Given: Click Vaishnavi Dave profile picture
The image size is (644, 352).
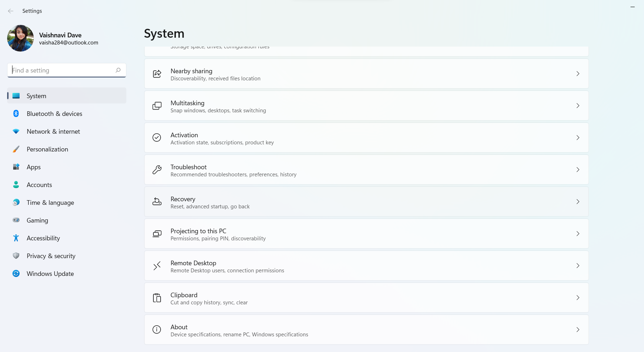Looking at the screenshot, I should click(20, 38).
